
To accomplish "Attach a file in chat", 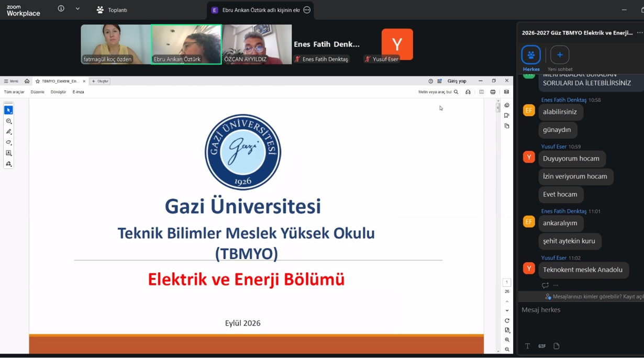I will (557, 346).
